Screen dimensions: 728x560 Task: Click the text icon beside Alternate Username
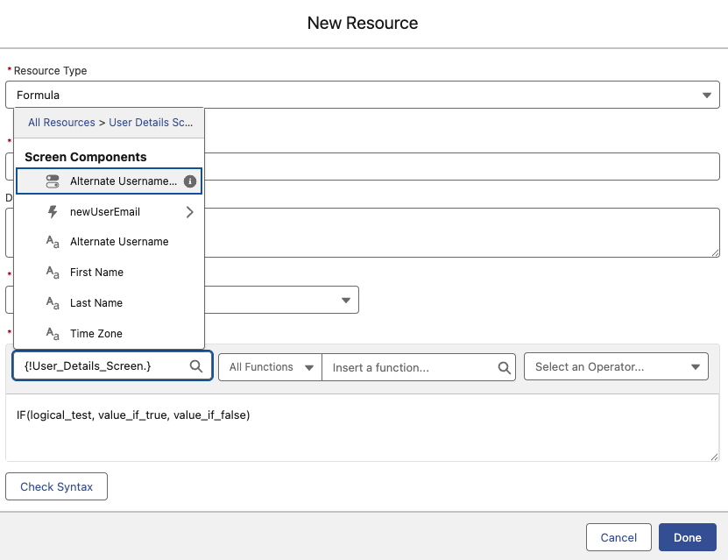(53, 242)
